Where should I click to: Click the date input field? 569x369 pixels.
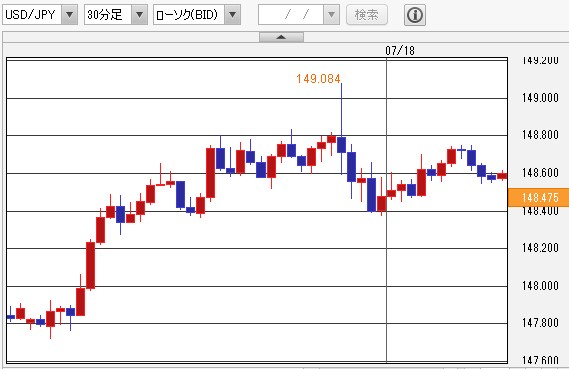coord(291,15)
